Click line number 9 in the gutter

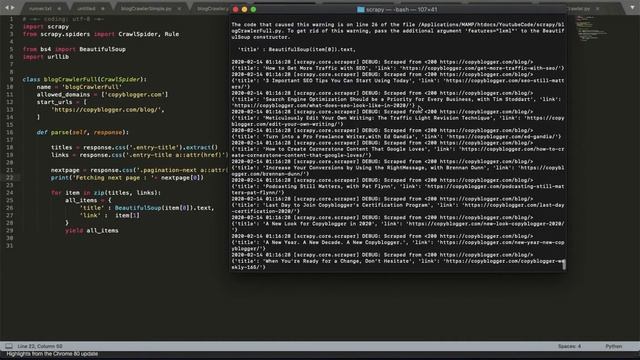pos(11,79)
